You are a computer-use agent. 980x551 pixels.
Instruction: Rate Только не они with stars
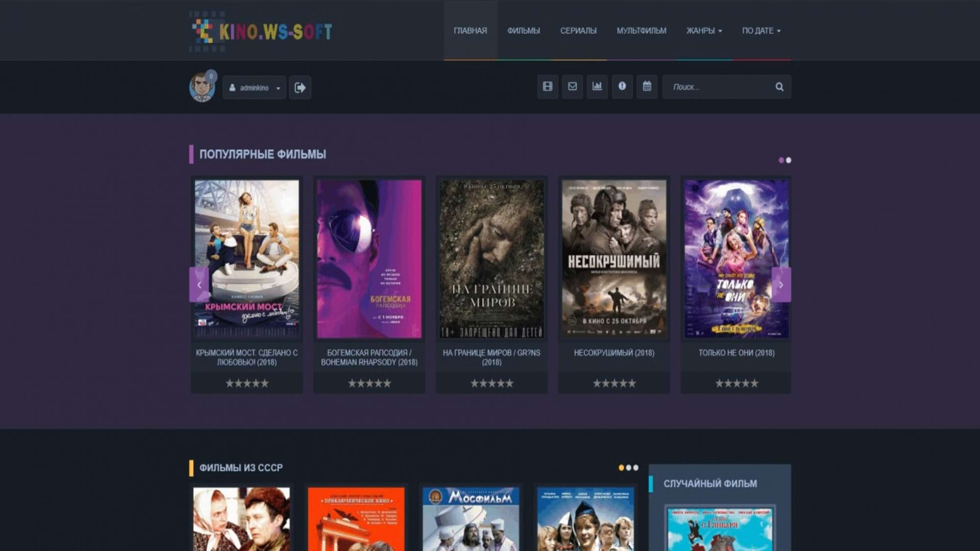[x=737, y=383]
